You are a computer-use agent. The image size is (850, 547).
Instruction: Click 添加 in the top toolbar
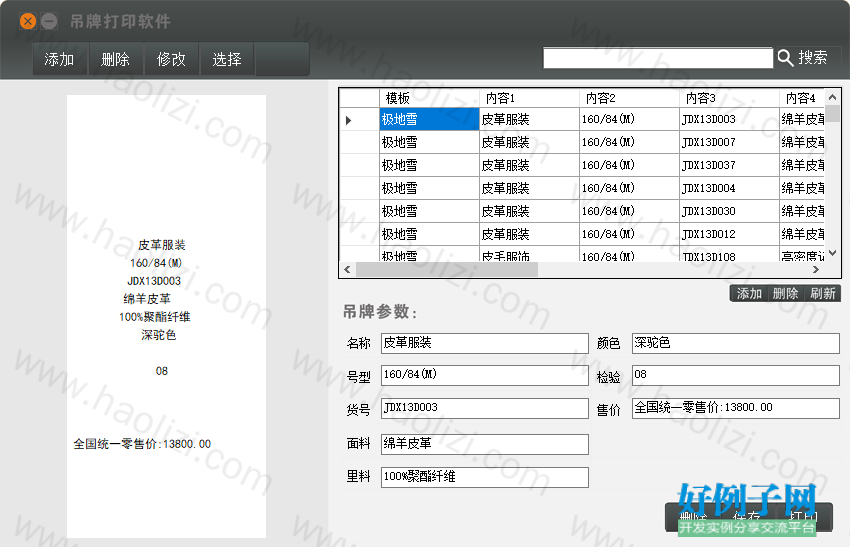click(x=60, y=59)
